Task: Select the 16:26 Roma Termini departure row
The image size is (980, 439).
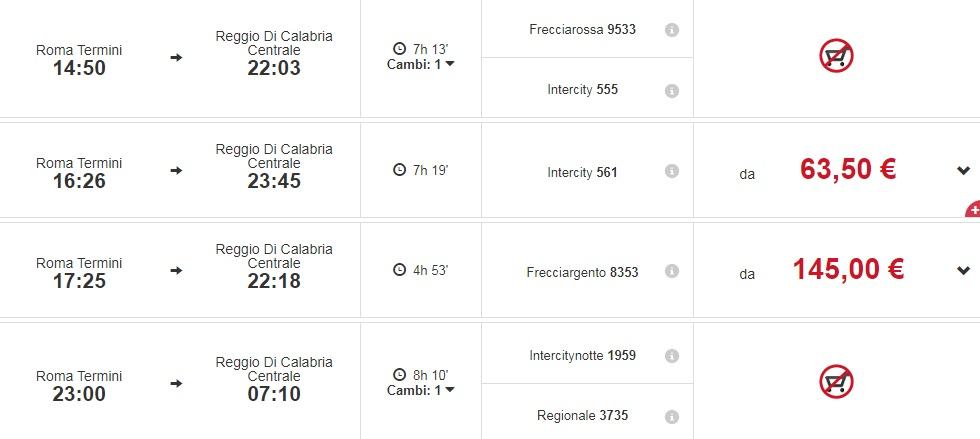Action: (x=79, y=172)
